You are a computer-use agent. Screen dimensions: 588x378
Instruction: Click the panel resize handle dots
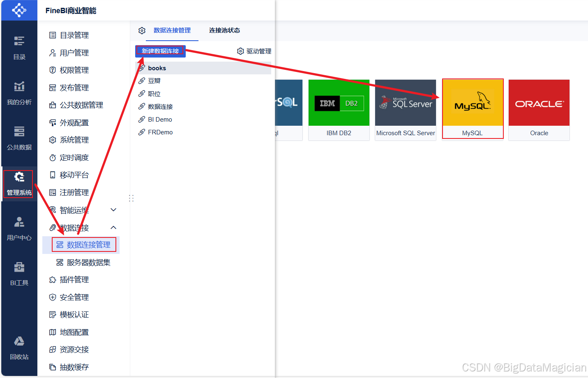point(131,198)
